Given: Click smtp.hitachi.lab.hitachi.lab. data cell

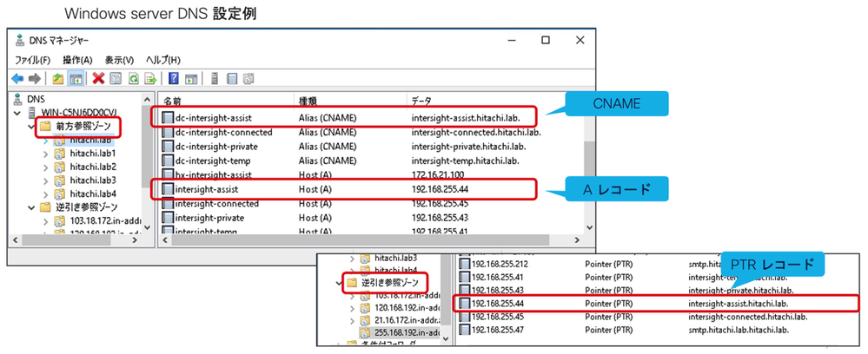Looking at the screenshot, I should (x=739, y=330).
